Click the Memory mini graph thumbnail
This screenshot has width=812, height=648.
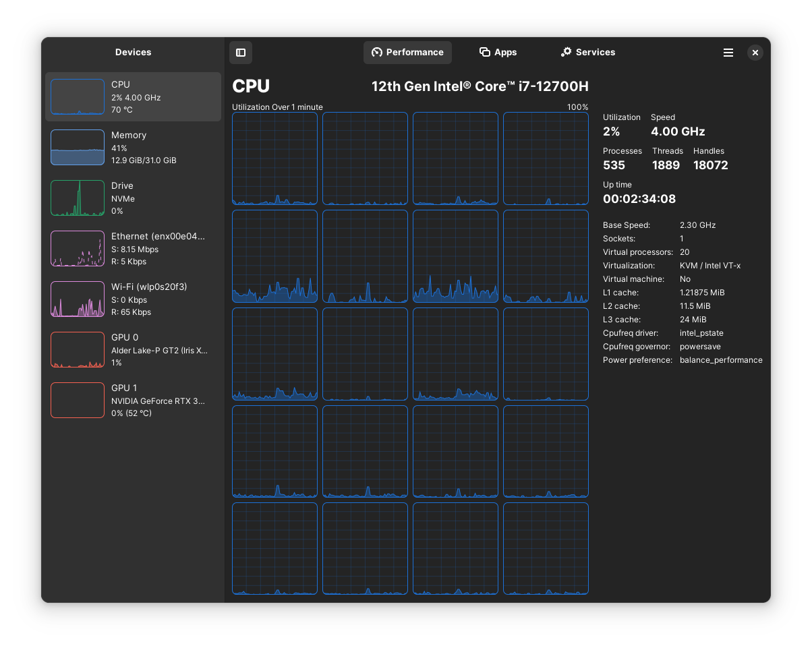click(78, 148)
